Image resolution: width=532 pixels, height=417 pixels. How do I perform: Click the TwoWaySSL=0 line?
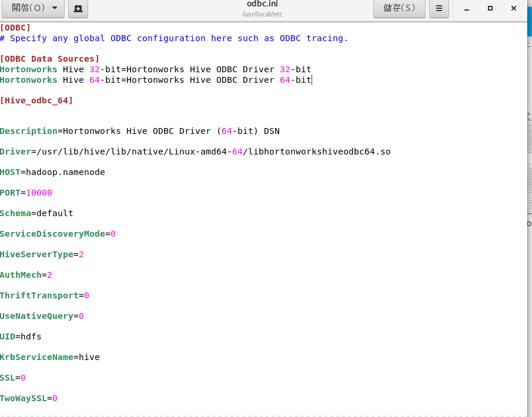pyautogui.click(x=29, y=398)
